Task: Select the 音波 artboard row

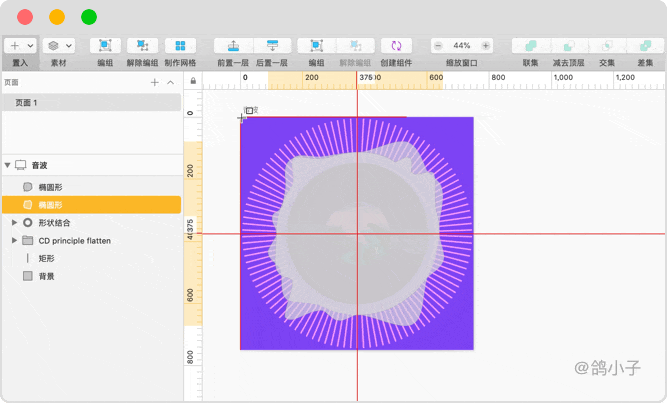Action: 91,165
